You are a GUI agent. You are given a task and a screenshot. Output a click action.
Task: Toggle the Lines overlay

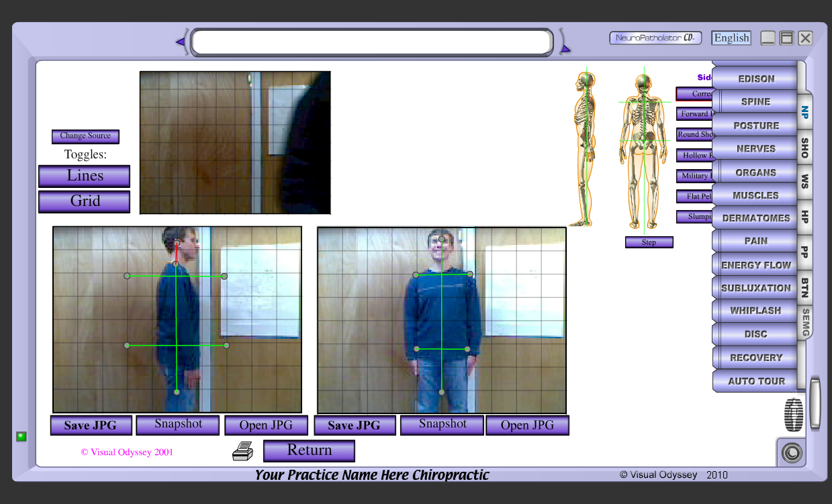tap(84, 177)
